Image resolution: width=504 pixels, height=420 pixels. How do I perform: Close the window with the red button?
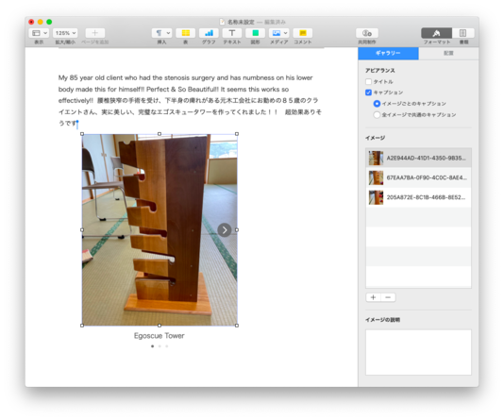coord(31,22)
